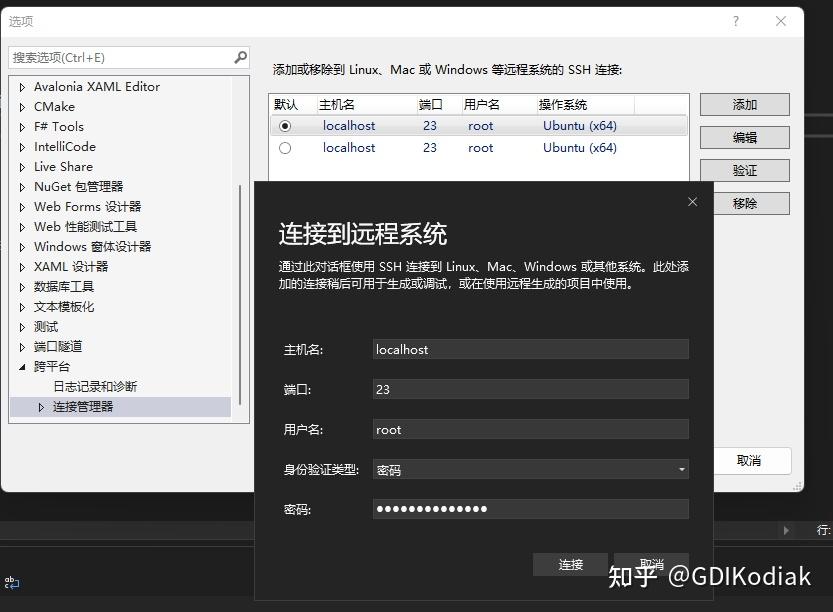The height and width of the screenshot is (612, 833).
Task: Click the 移除 button
Action: click(x=746, y=203)
